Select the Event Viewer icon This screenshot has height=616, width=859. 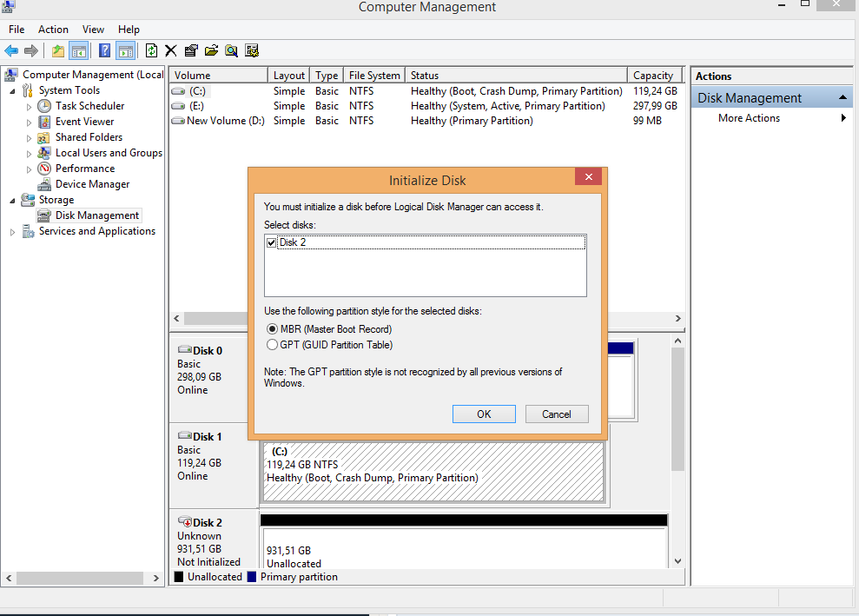44,122
